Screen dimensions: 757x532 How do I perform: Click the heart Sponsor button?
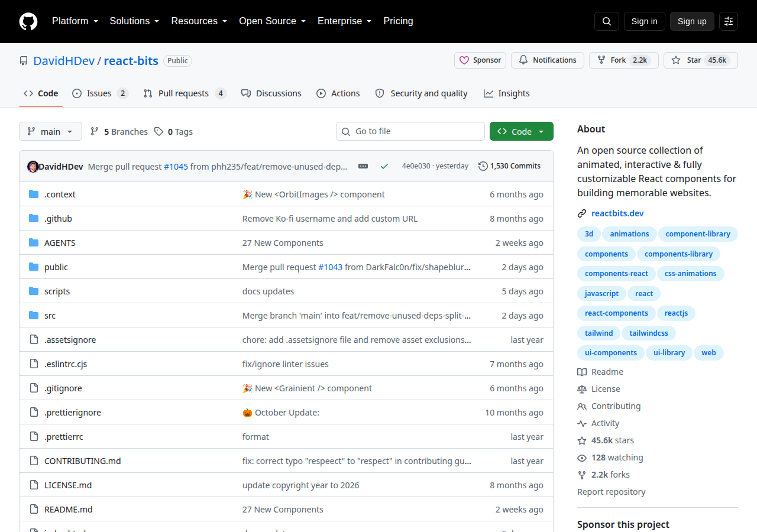[480, 60]
